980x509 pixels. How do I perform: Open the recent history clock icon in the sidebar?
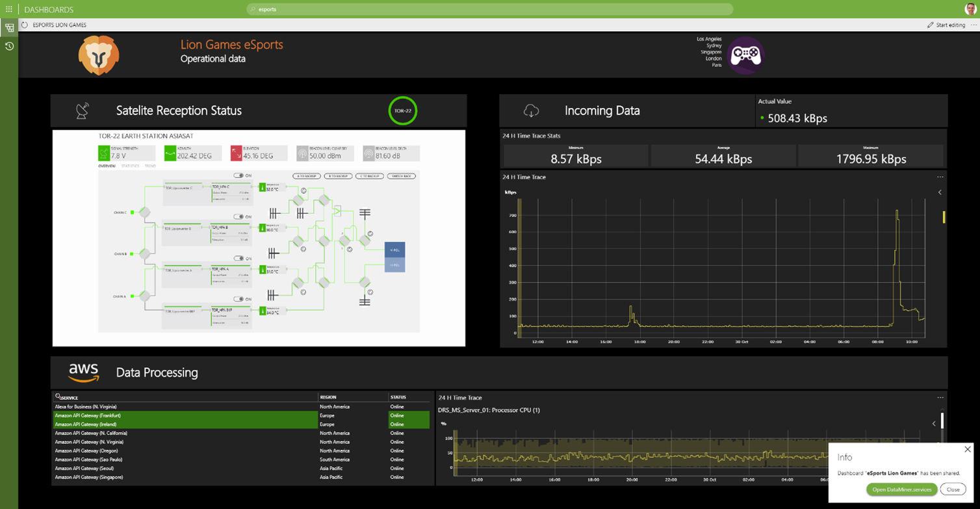tap(9, 46)
